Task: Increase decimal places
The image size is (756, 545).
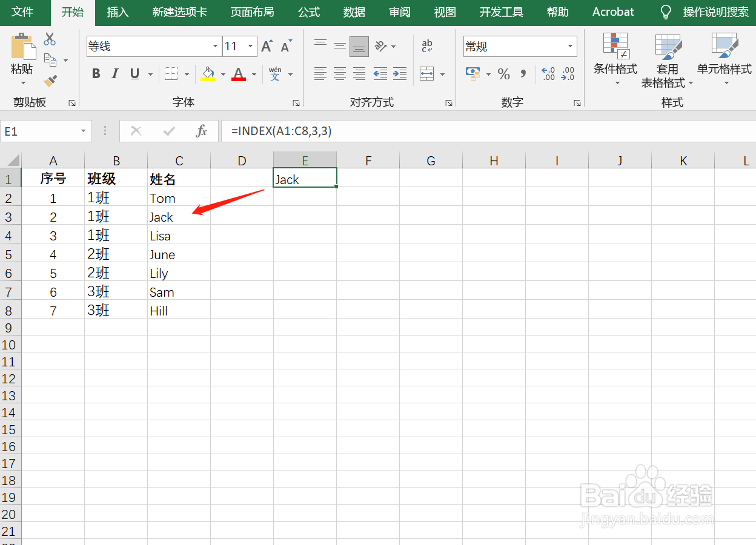Action: pos(548,74)
